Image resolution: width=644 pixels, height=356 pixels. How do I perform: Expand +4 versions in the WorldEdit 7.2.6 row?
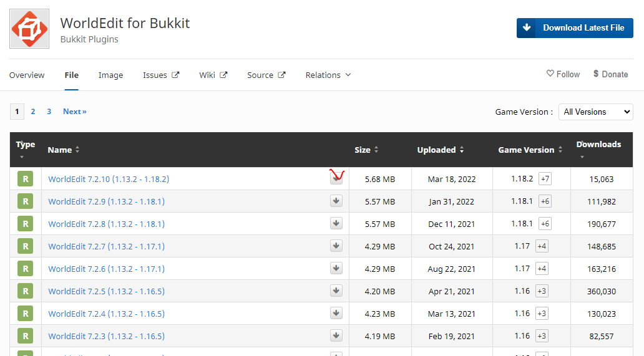click(x=542, y=269)
